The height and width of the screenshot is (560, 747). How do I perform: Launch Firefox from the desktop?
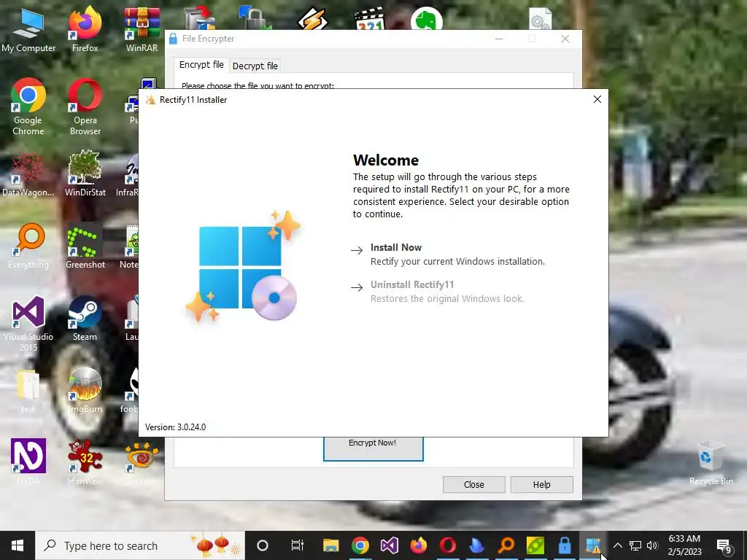tap(85, 29)
